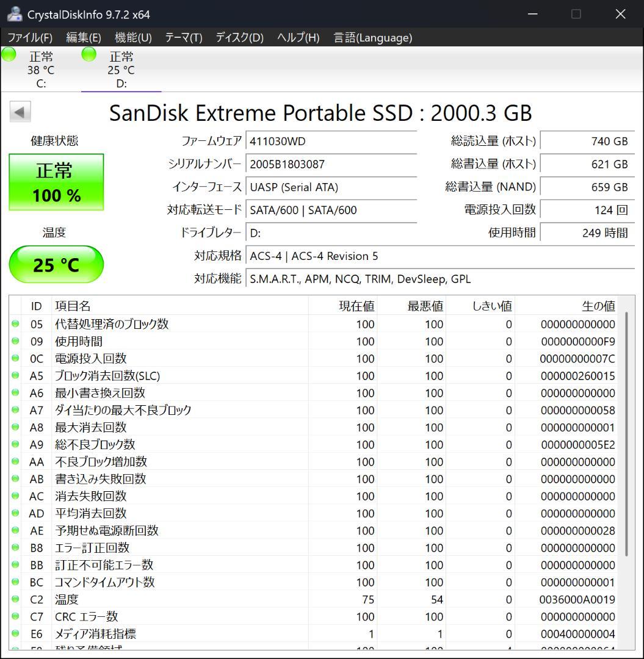Image resolution: width=644 pixels, height=659 pixels.
Task: Open the ファイル(F) menu
Action: (x=29, y=37)
